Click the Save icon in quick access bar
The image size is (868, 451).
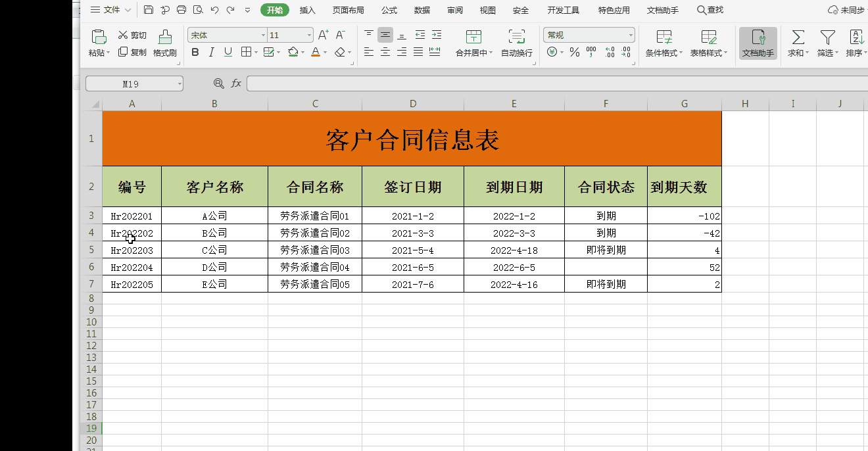[x=149, y=10]
